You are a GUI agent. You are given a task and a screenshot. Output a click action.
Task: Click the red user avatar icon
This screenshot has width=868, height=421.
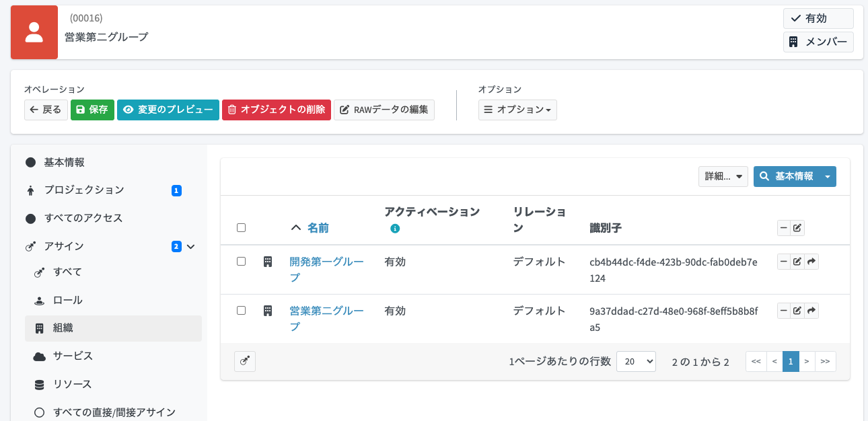click(34, 32)
